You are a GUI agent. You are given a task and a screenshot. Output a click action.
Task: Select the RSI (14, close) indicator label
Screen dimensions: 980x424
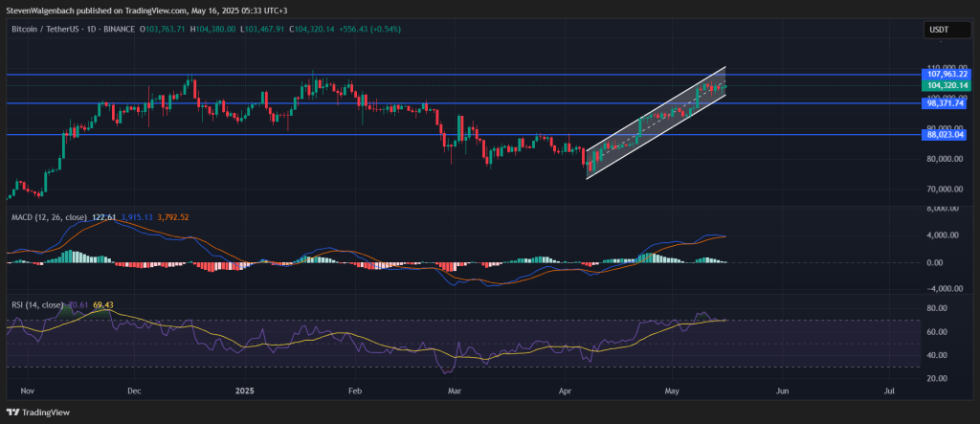(37, 303)
